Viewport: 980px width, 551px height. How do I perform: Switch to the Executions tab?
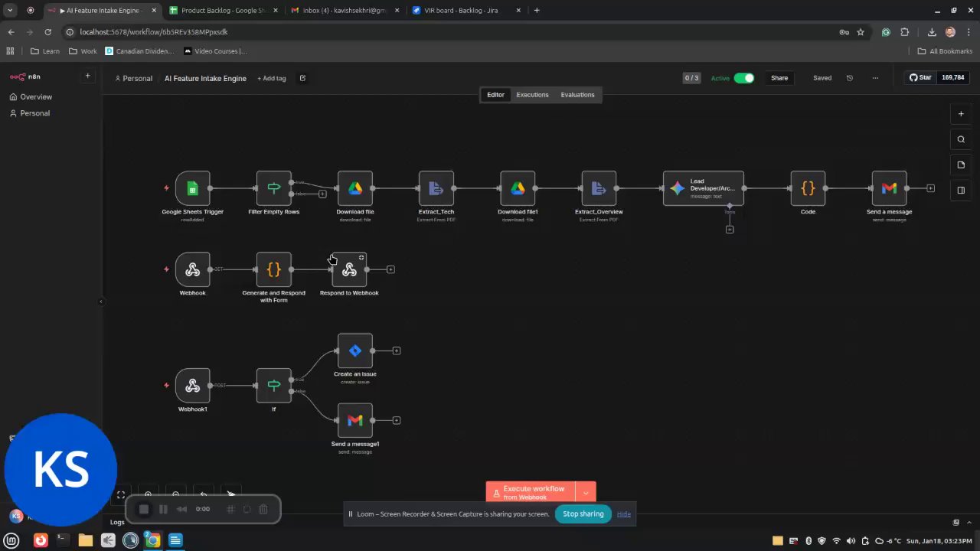[532, 95]
